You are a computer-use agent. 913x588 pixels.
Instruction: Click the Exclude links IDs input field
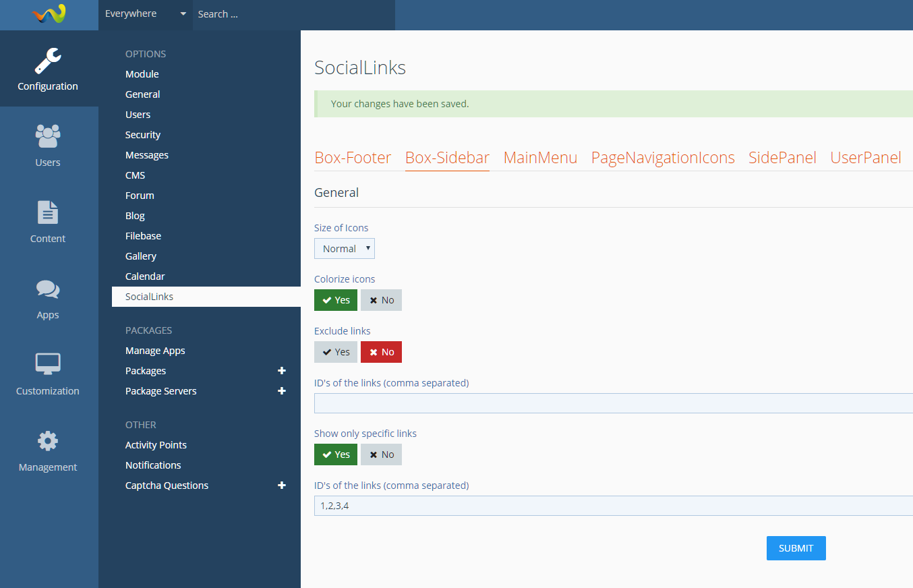pyautogui.click(x=614, y=403)
